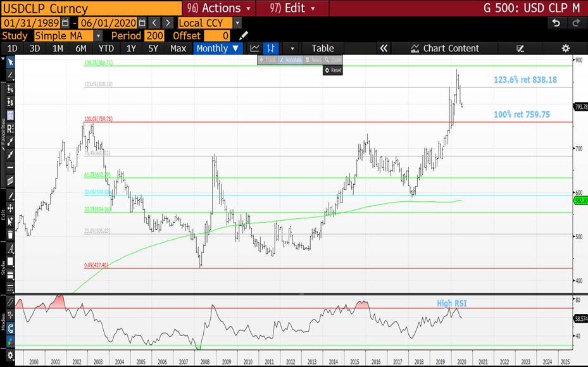Select the 5Y time range
Viewport: 588px width, 367px height.
[x=153, y=48]
